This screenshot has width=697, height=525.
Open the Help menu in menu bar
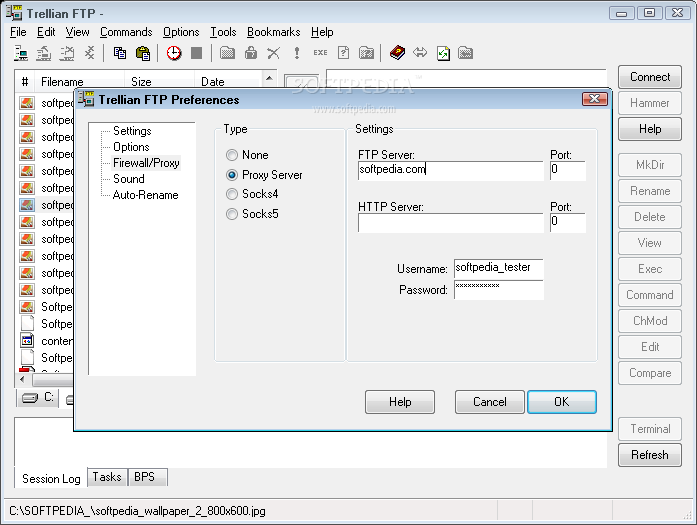(322, 32)
